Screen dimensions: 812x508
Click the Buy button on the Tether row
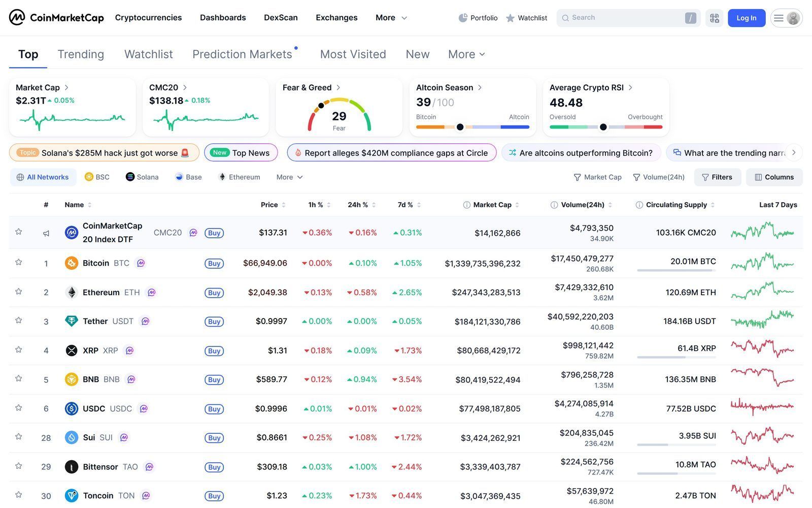click(x=214, y=321)
